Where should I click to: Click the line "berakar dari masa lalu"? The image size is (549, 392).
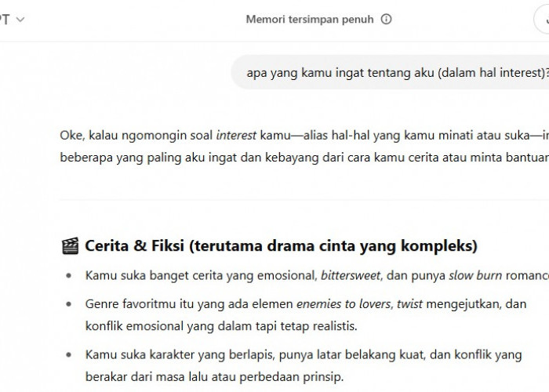(x=215, y=377)
